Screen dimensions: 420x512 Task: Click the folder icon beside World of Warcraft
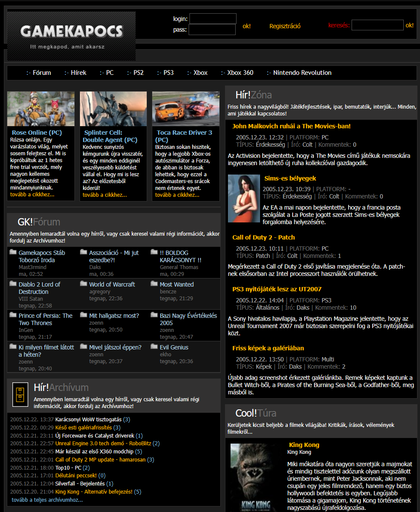point(83,284)
